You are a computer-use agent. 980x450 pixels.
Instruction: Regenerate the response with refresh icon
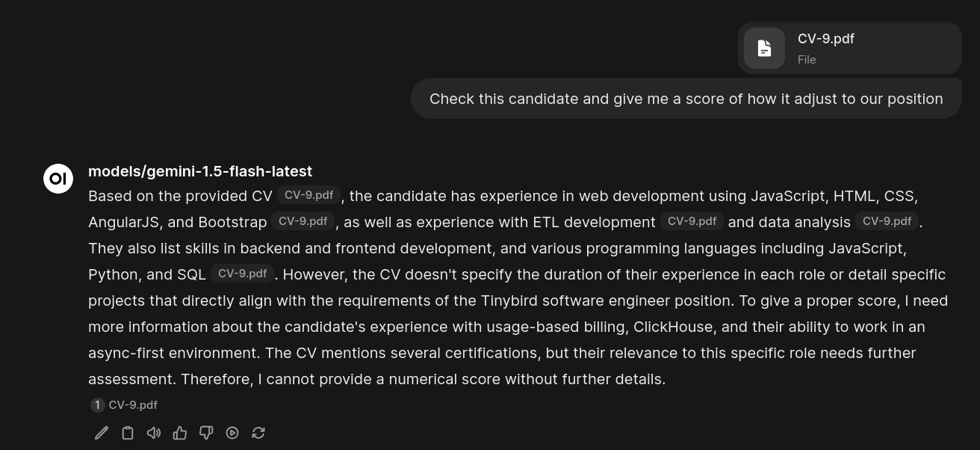pos(258,433)
